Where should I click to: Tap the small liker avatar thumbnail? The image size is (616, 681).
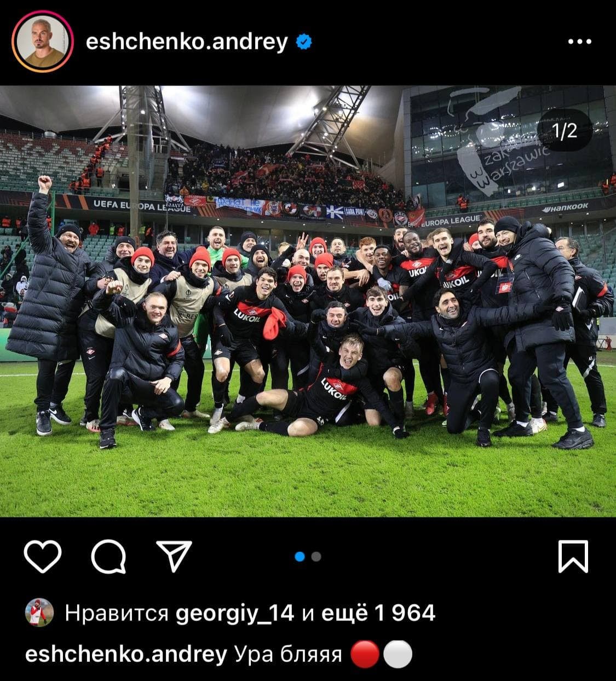coord(39,613)
